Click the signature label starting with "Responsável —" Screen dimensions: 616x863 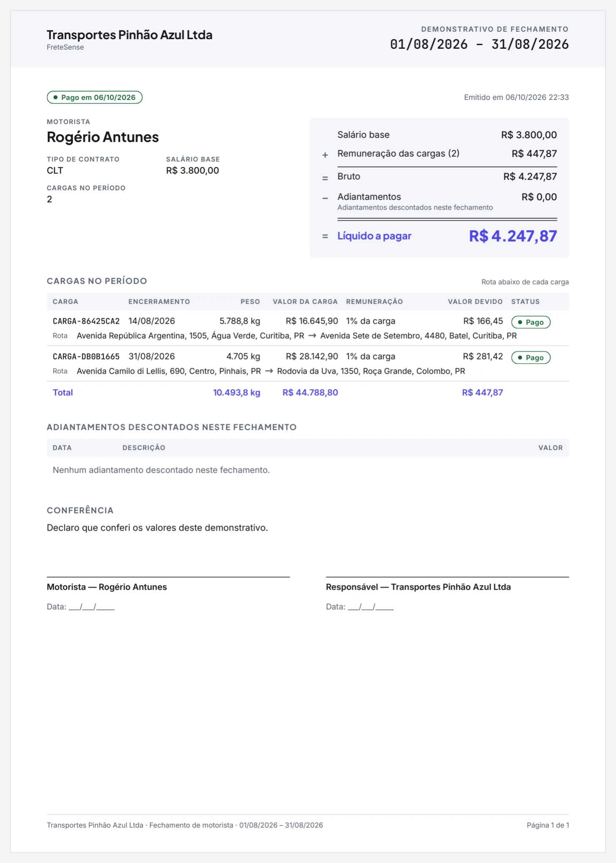(418, 587)
